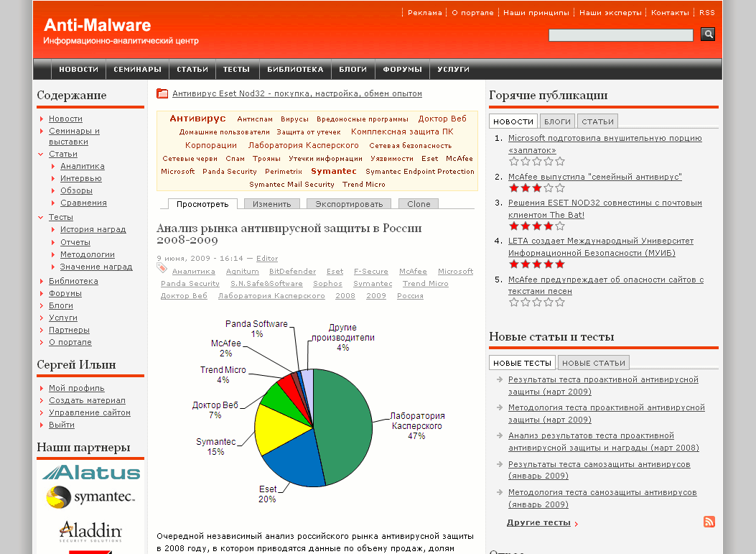Switch to the НОВЫЕ СТАТЬИ tab

[593, 363]
